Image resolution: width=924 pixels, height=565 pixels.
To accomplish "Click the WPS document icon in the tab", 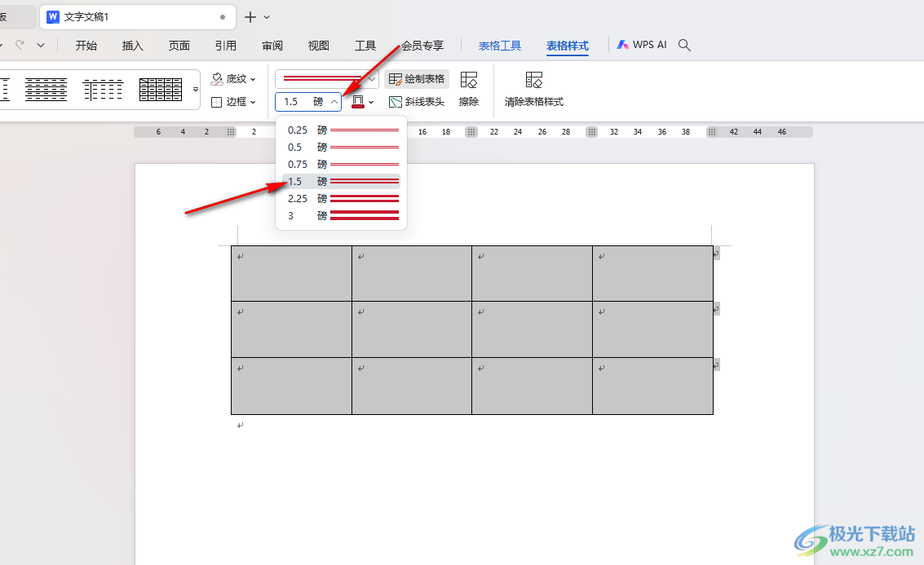I will (x=53, y=16).
